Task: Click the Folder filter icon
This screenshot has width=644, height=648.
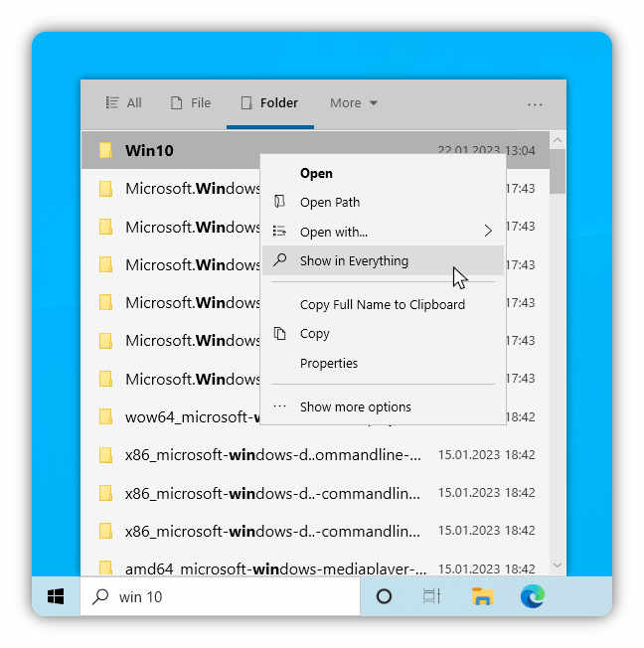Action: [246, 102]
